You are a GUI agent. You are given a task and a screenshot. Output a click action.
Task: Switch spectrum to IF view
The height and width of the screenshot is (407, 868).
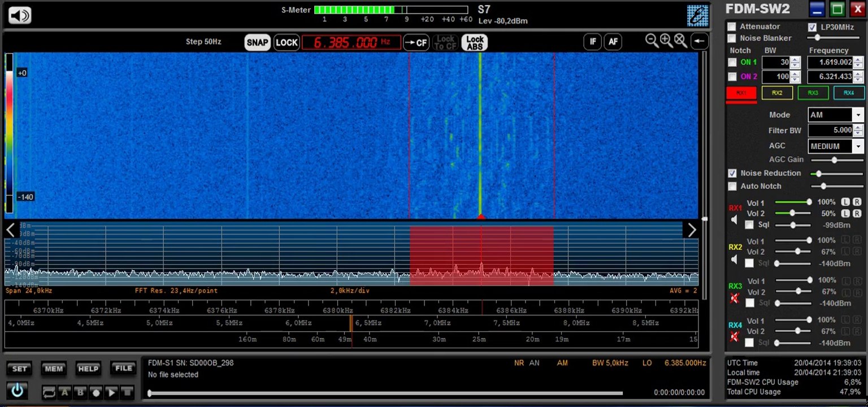592,41
